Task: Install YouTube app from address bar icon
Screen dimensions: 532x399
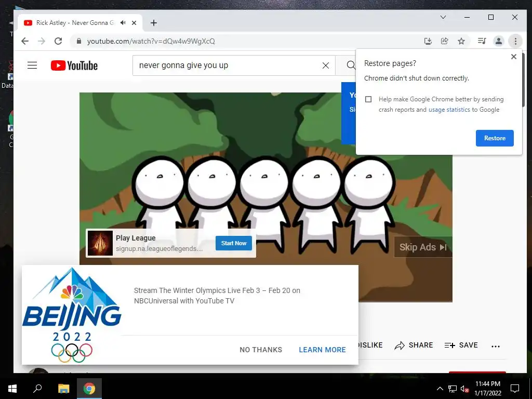Action: coord(428,41)
